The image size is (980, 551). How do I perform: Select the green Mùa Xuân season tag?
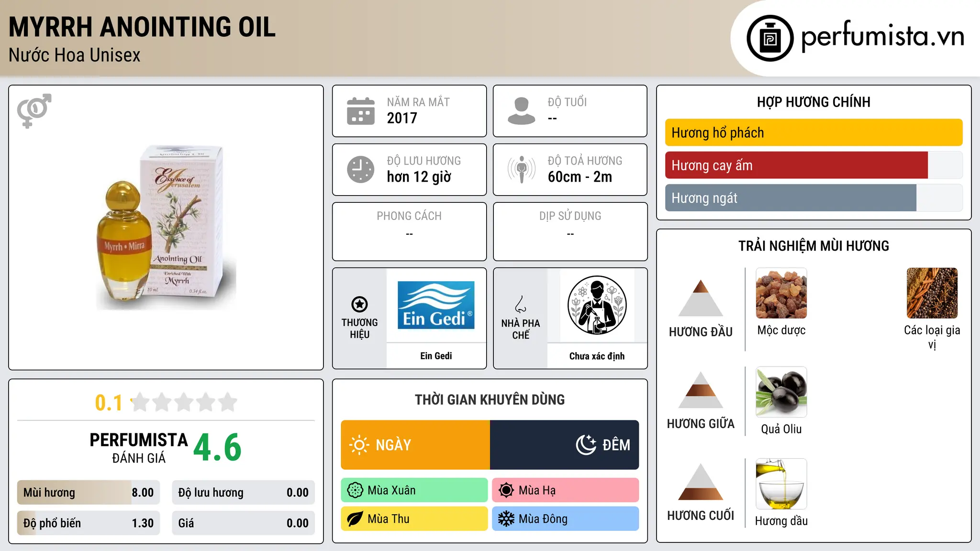coord(414,490)
